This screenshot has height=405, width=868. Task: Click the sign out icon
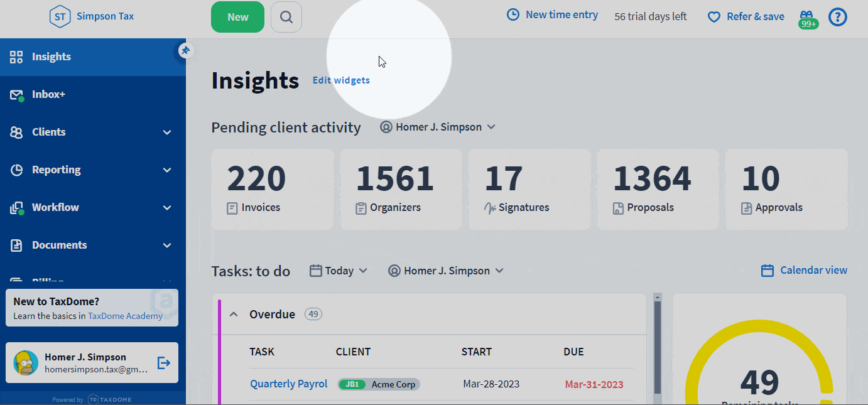[164, 362]
